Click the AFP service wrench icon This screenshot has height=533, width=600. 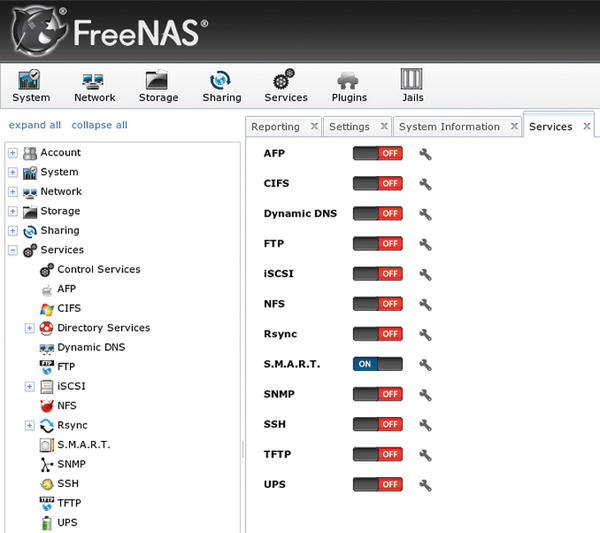[x=425, y=154]
